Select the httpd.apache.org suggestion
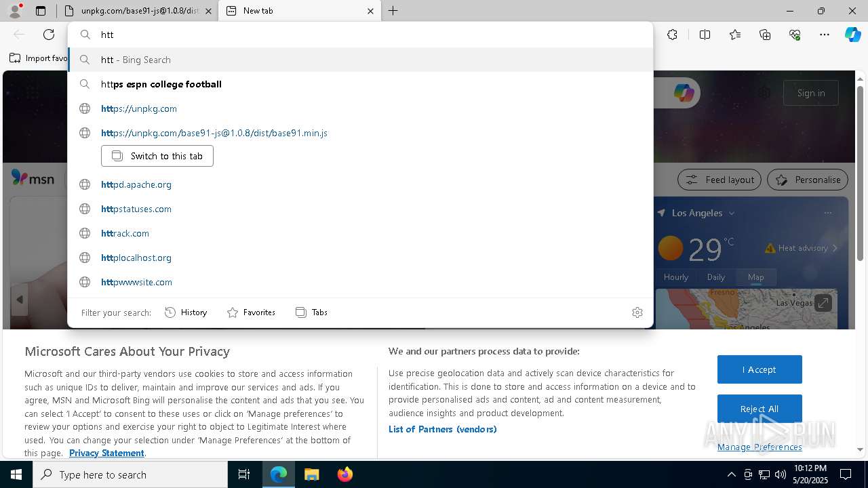The width and height of the screenshot is (868, 488). tap(360, 184)
